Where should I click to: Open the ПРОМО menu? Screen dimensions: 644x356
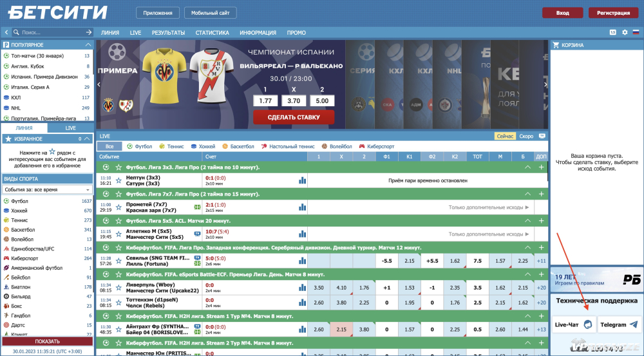click(296, 32)
